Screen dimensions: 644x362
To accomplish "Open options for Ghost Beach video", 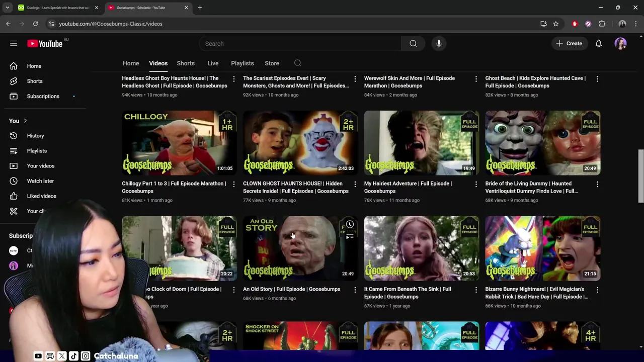I will coord(597,79).
